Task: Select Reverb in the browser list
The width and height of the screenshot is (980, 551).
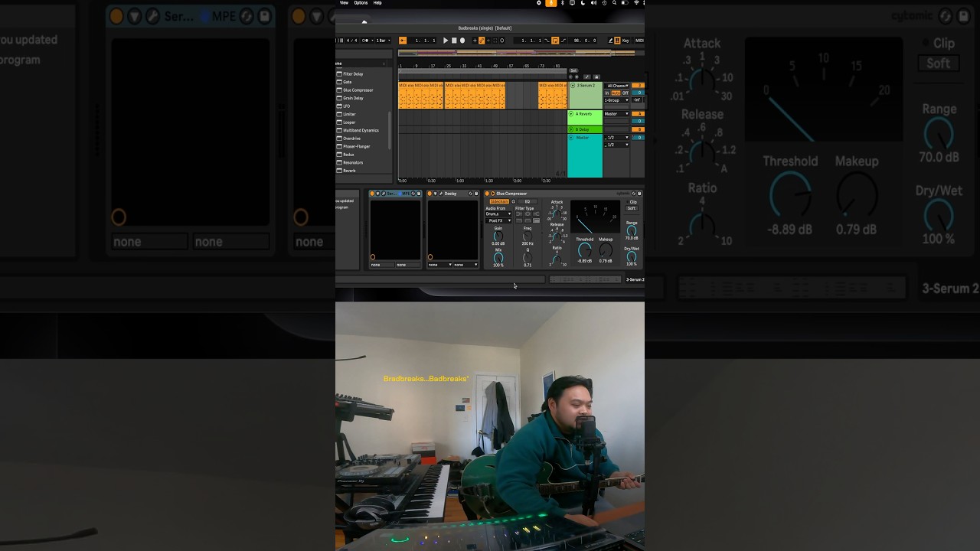Action: (x=349, y=171)
